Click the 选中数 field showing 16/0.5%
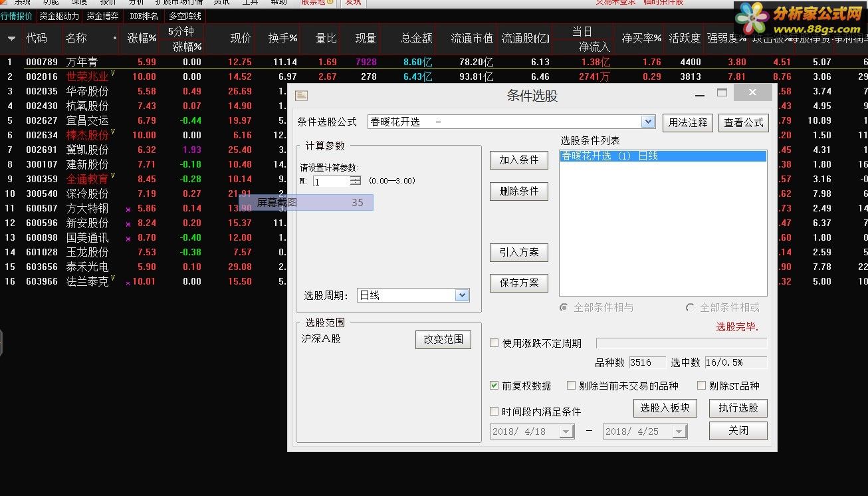Image resolution: width=868 pixels, height=496 pixels. point(736,362)
